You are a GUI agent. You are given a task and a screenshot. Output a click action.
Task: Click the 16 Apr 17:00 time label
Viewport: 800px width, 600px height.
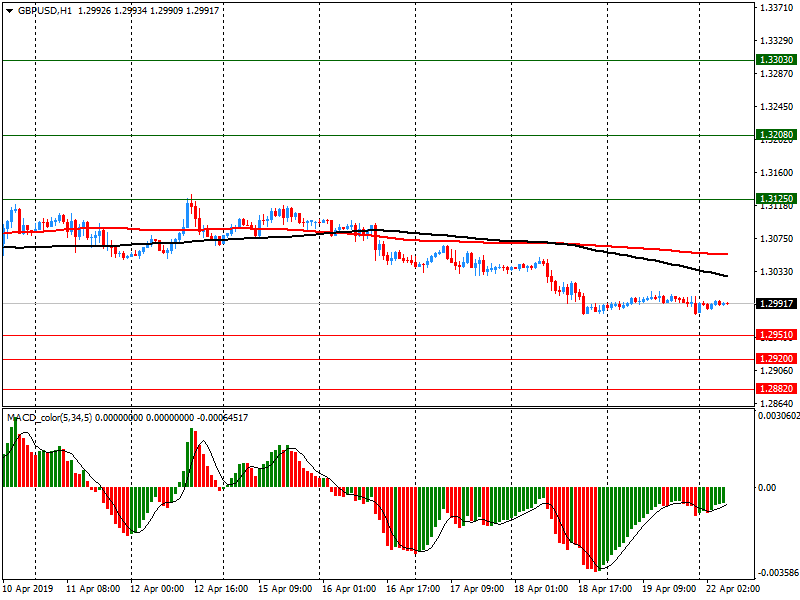(412, 589)
